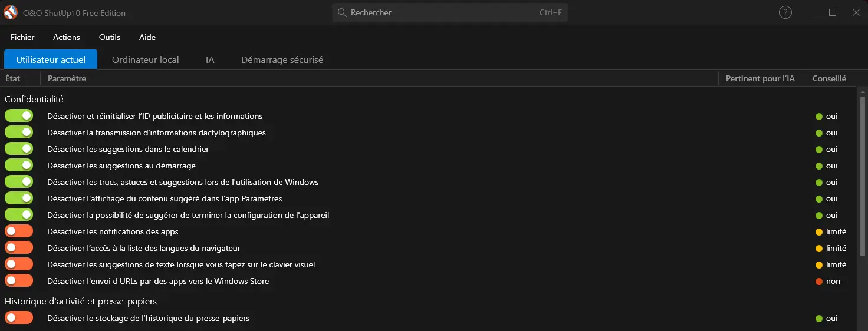Click the magnifier icon in the search box
The width and height of the screenshot is (868, 331).
pyautogui.click(x=341, y=12)
